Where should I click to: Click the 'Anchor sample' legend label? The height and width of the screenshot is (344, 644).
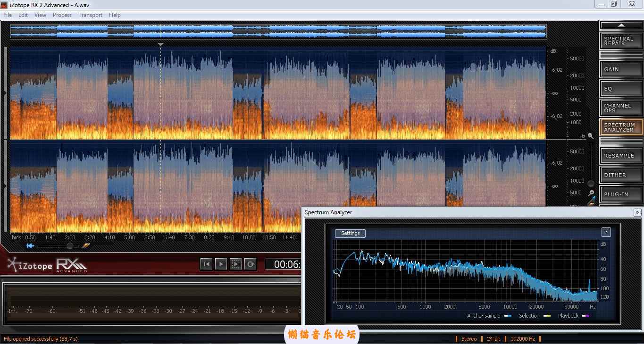(x=484, y=316)
